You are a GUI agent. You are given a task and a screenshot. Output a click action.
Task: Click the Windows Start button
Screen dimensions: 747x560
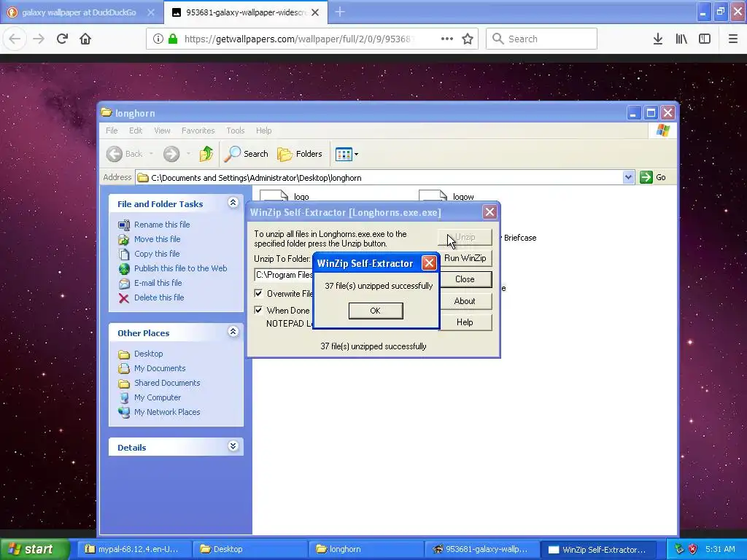pos(34,549)
